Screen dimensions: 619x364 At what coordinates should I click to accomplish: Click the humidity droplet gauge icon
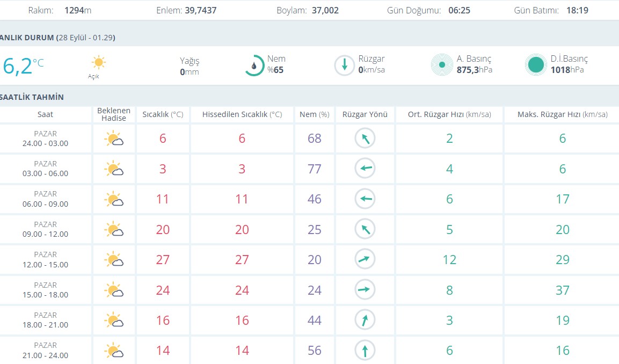click(254, 65)
